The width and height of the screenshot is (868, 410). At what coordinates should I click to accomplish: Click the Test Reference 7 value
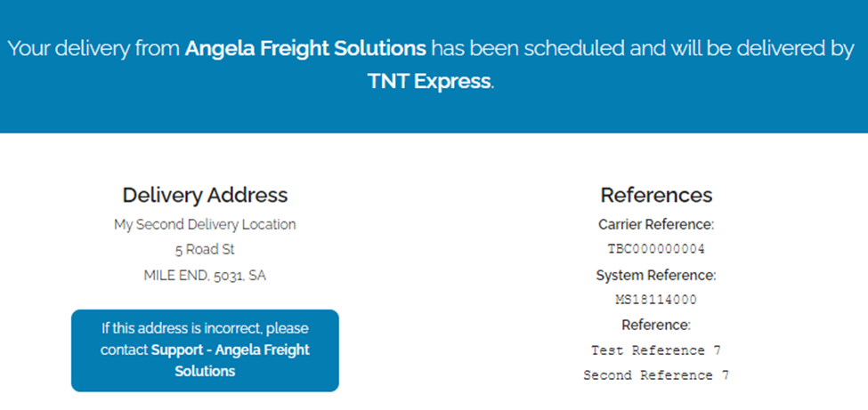point(656,350)
